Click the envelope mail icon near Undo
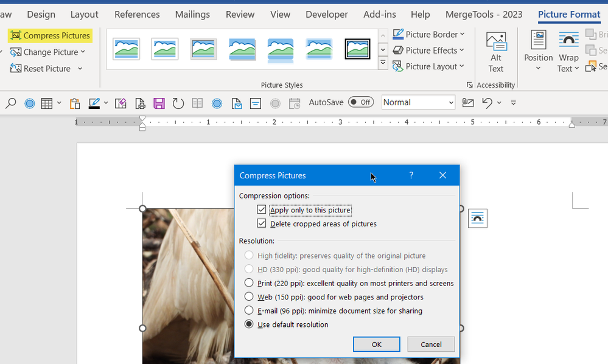 (468, 103)
